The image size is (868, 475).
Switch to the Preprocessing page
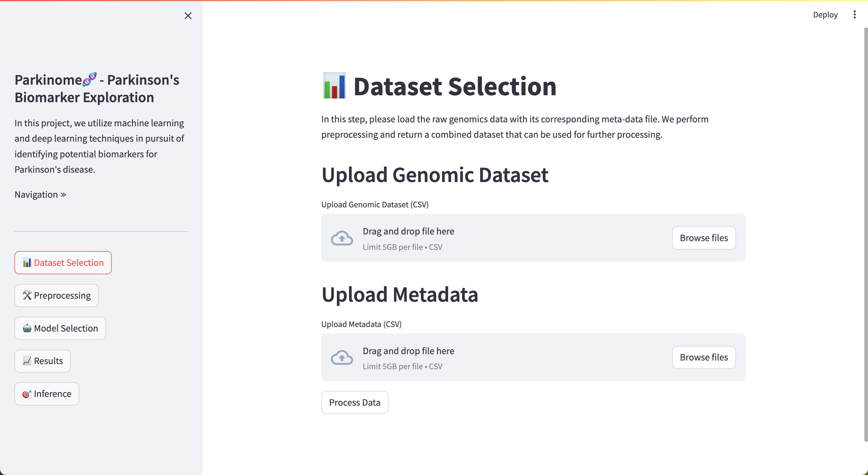(56, 295)
